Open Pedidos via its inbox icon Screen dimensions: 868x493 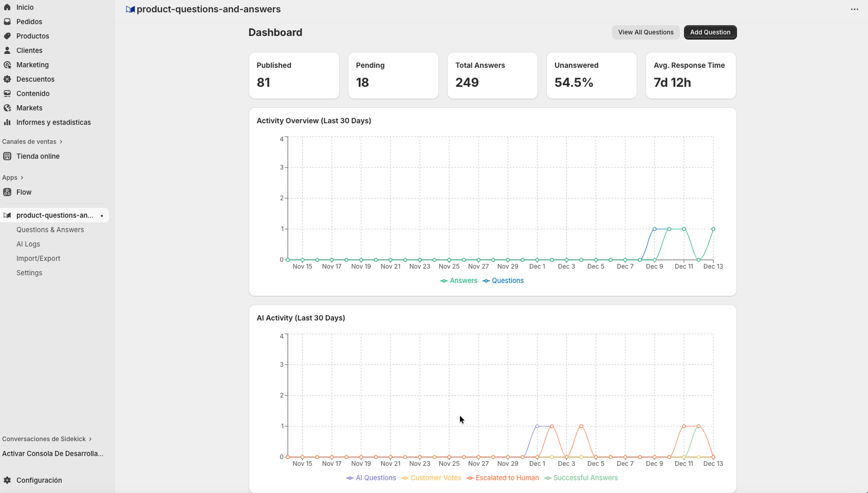click(x=7, y=22)
